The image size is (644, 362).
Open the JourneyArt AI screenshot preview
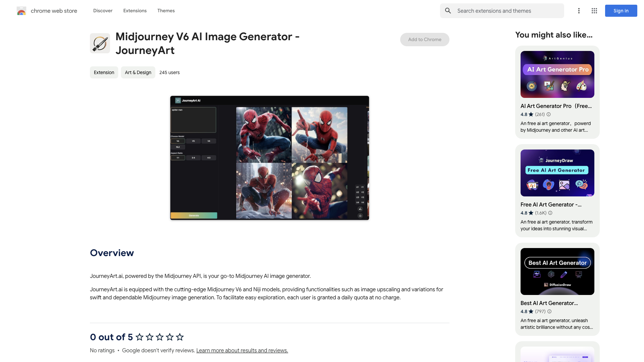pyautogui.click(x=270, y=158)
